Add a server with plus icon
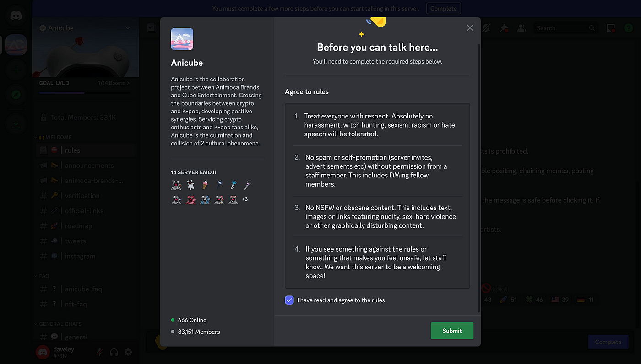This screenshot has width=641, height=364. coord(16,70)
